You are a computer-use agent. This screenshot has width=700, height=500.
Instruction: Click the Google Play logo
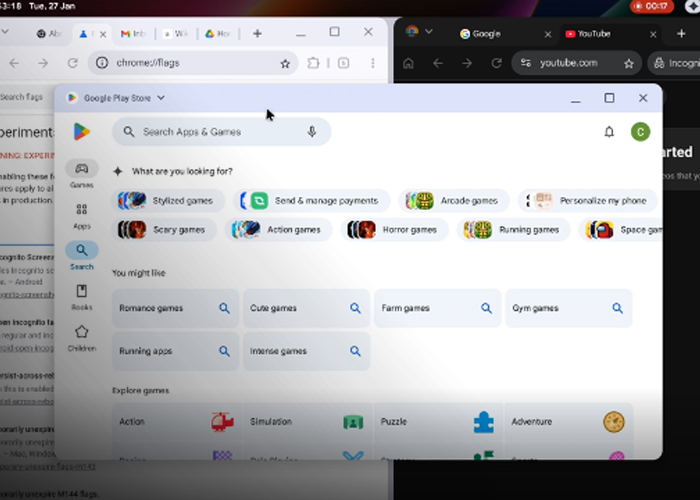(82, 132)
